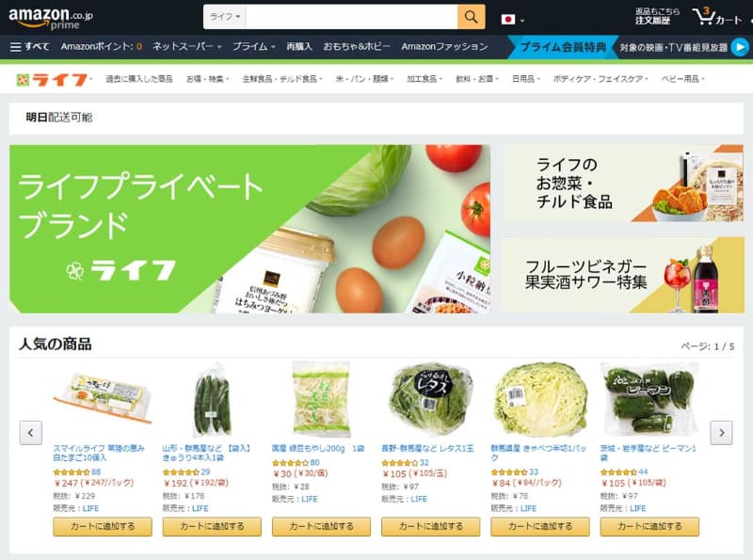Open the Amazonファッション nav item
This screenshot has width=753, height=560.
[x=444, y=46]
